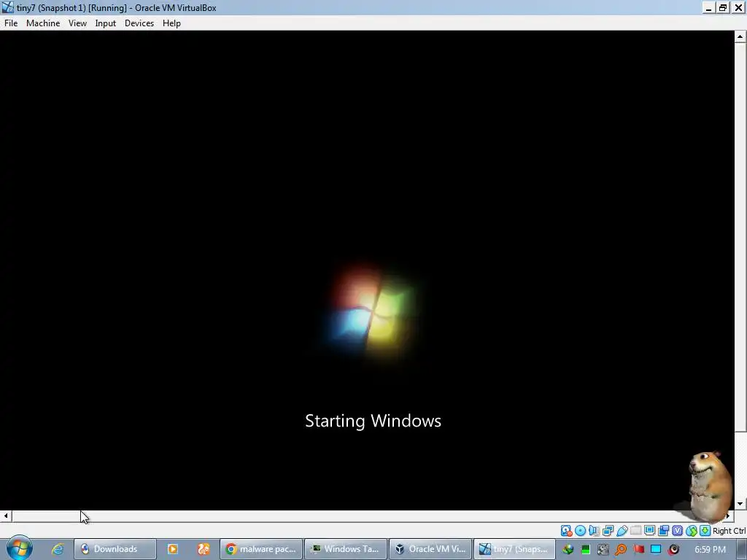
Task: Click the vertical scrollbar down arrow
Action: click(x=740, y=504)
